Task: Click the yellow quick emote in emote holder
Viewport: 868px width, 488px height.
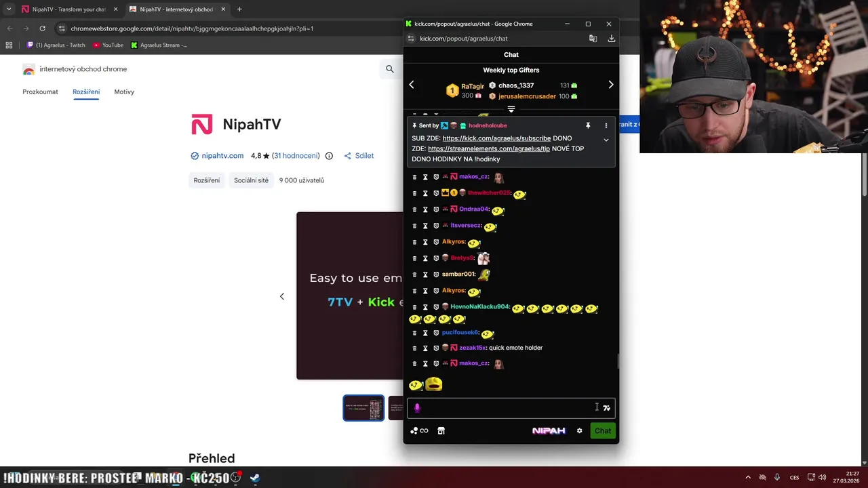Action: click(x=416, y=385)
